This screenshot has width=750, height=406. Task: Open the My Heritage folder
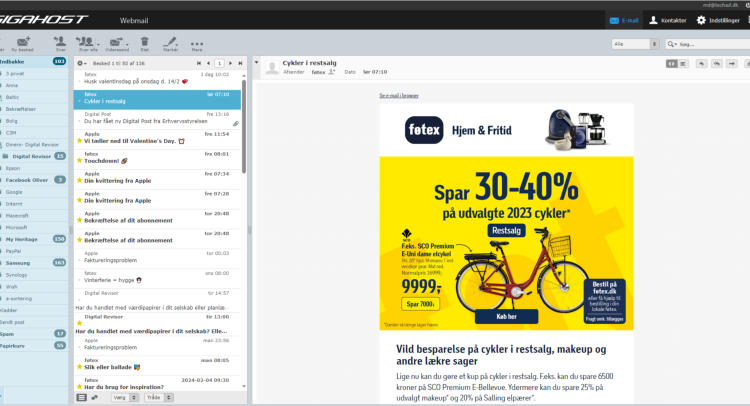(x=33, y=239)
